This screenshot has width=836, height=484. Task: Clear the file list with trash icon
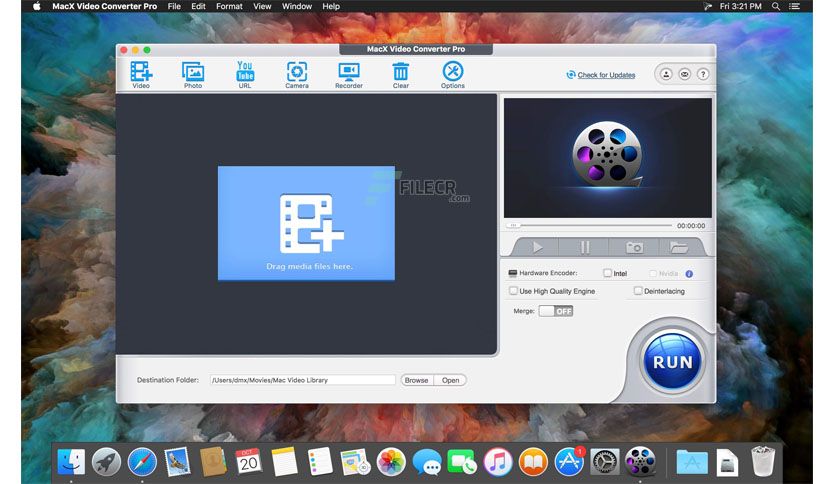click(400, 74)
